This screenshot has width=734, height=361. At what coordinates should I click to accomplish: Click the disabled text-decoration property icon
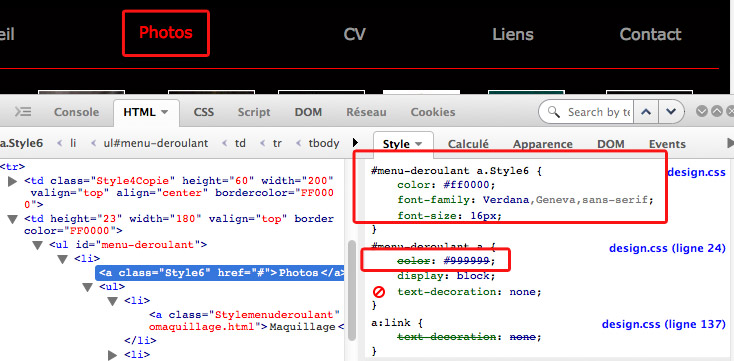pos(379,292)
